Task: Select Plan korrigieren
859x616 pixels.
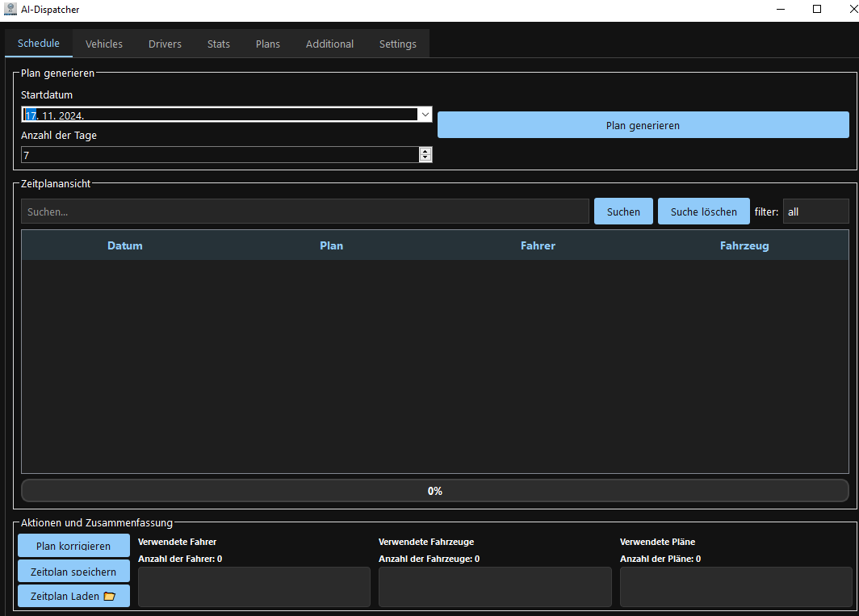Action: click(x=73, y=545)
